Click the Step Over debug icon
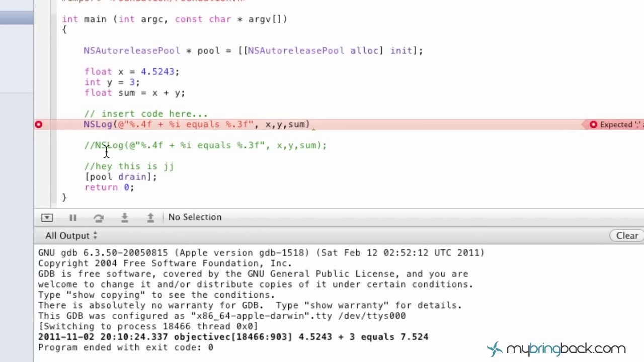Screen dimensions: 644x362 (x=99, y=217)
